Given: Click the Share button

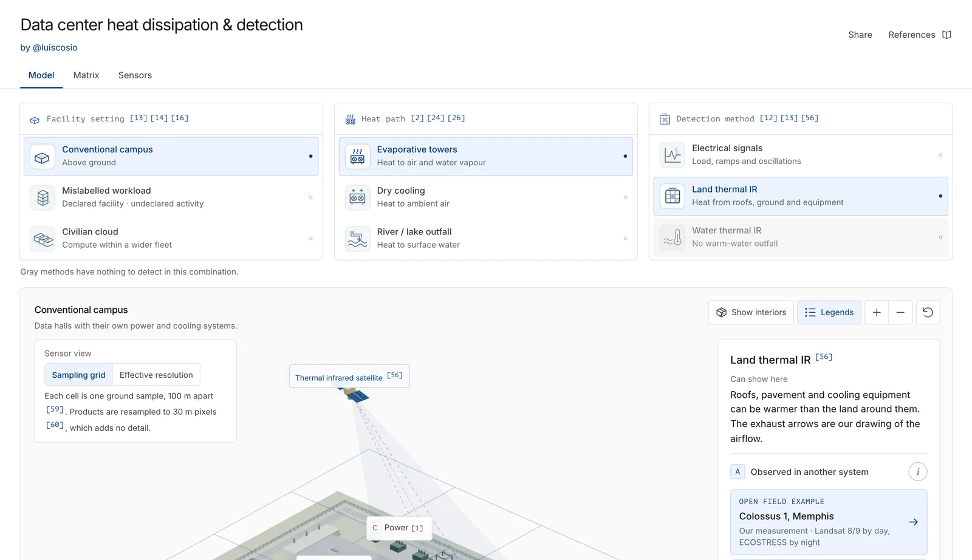Looking at the screenshot, I should point(860,35).
